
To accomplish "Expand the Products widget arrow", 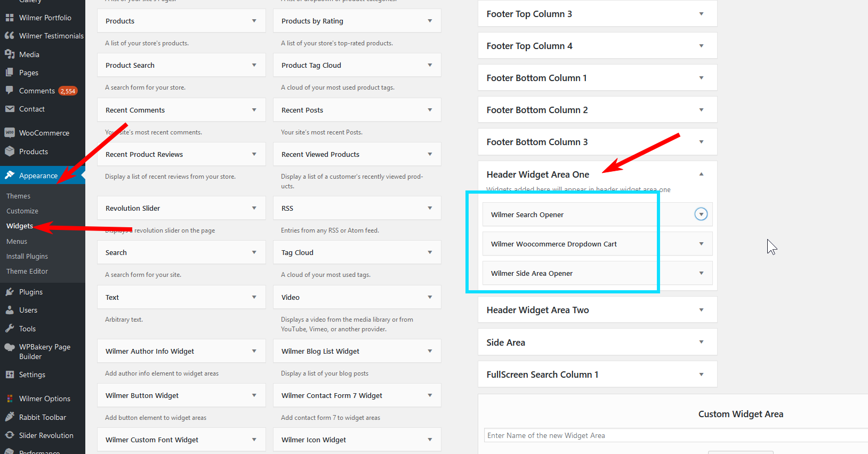I will [x=254, y=21].
